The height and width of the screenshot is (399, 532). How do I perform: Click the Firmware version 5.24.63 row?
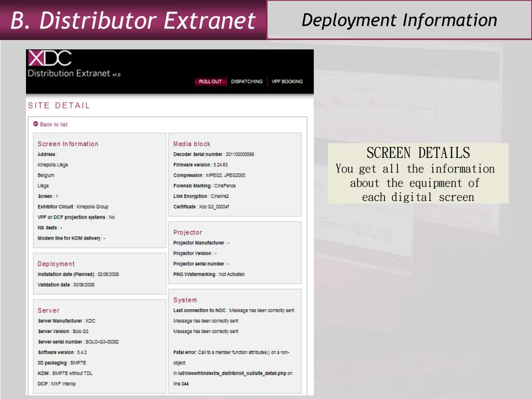pyautogui.click(x=201, y=165)
